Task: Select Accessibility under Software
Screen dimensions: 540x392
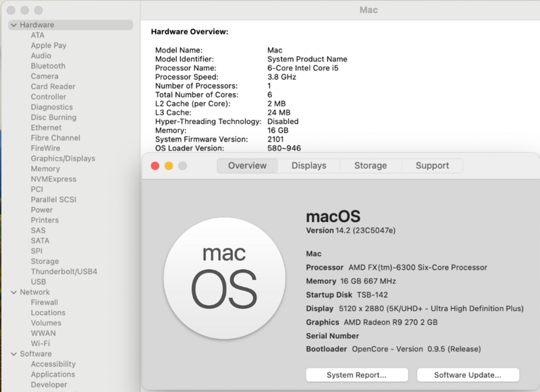Action: coord(53,364)
